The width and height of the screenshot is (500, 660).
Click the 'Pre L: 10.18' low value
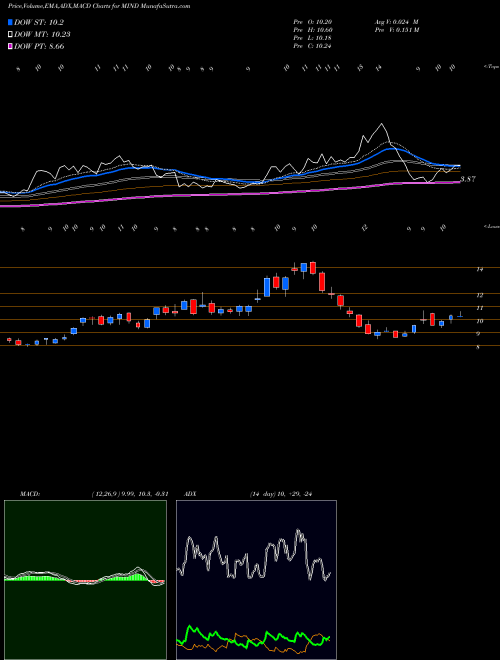pos(312,38)
